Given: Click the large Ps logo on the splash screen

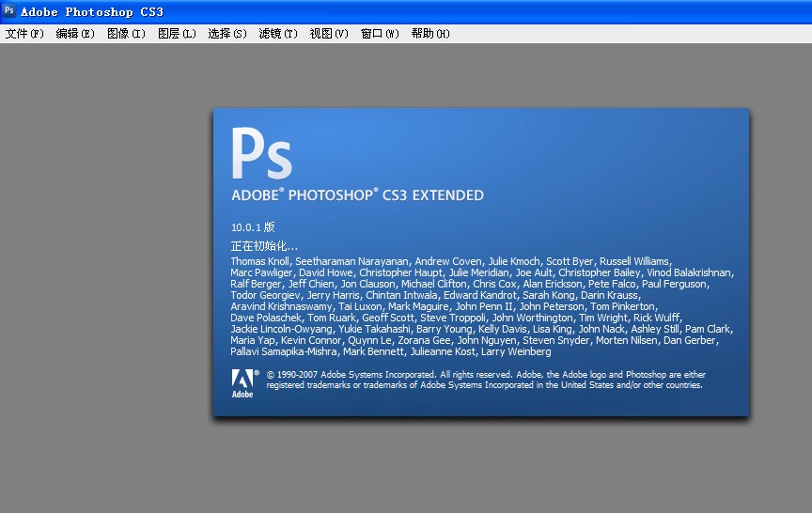Looking at the screenshot, I should [x=261, y=154].
